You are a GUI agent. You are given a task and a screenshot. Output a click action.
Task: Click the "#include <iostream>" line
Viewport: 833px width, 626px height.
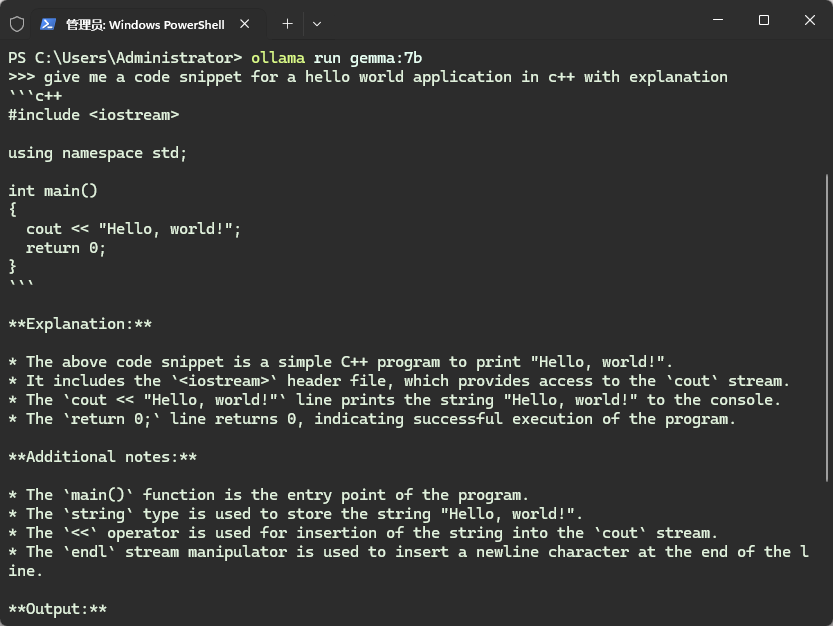(93, 115)
